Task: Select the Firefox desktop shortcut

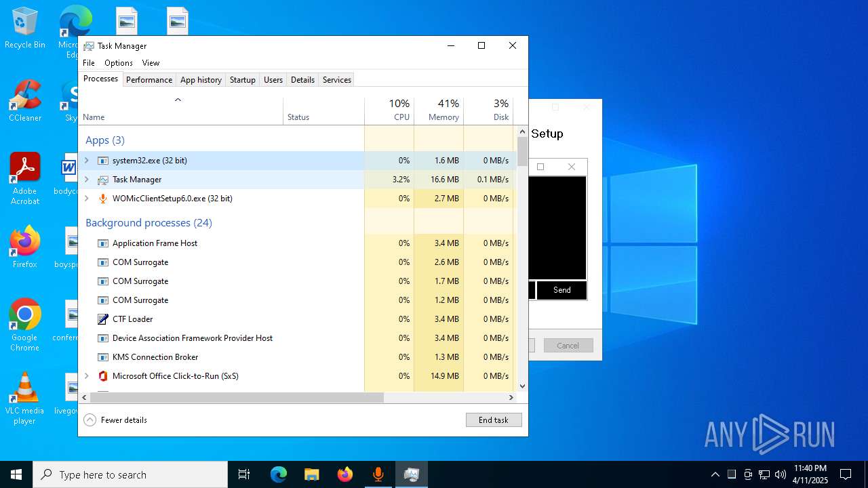Action: tap(25, 247)
